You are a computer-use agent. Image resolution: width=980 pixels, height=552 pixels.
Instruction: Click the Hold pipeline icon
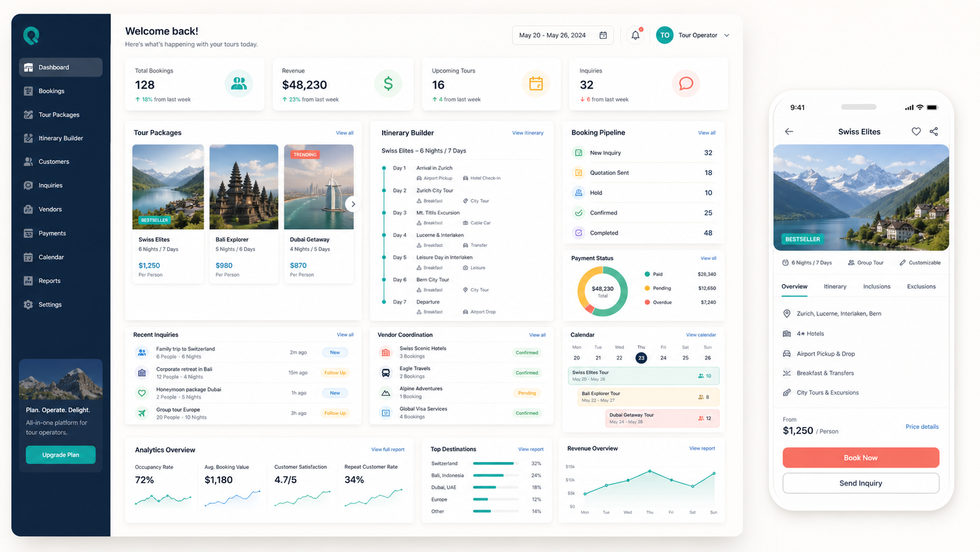point(579,192)
